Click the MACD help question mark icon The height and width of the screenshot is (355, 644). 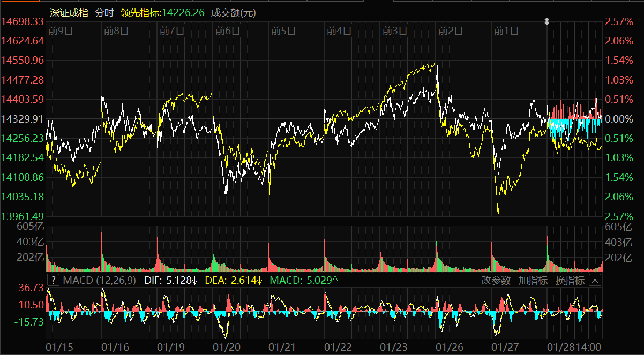pyautogui.click(x=53, y=280)
